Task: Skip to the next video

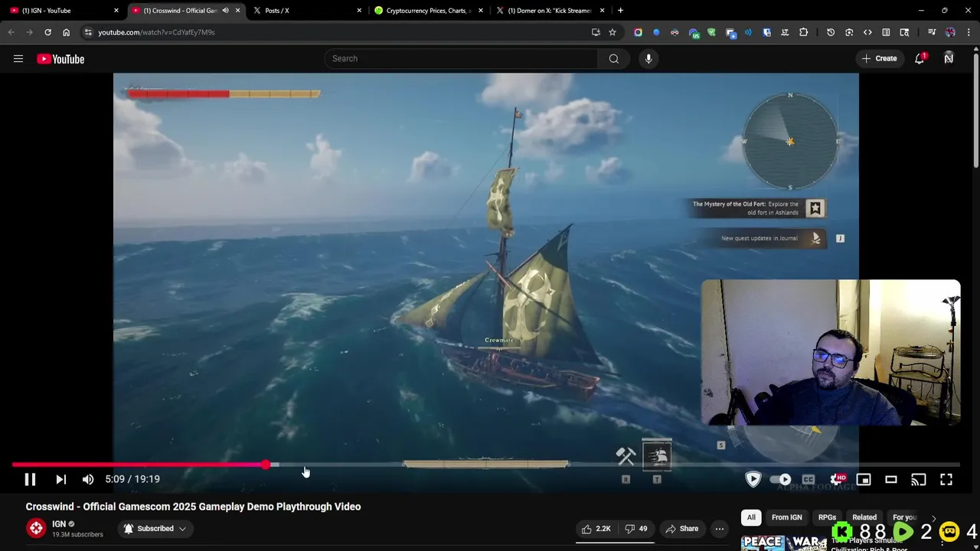Action: coord(61,479)
